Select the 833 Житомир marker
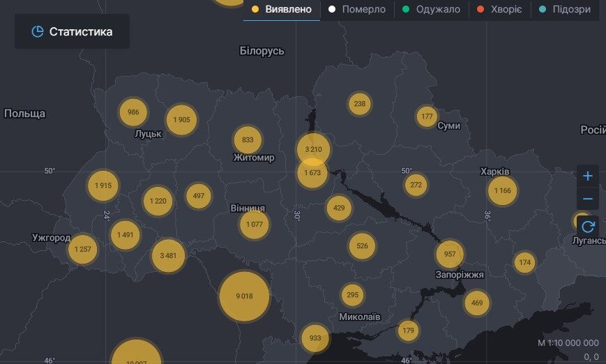 pos(248,140)
